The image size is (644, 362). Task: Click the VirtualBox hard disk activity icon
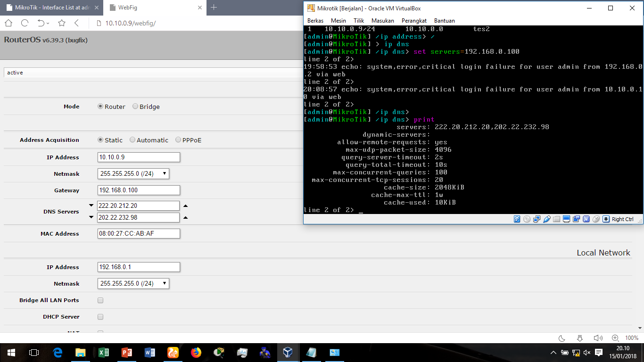[517, 219]
